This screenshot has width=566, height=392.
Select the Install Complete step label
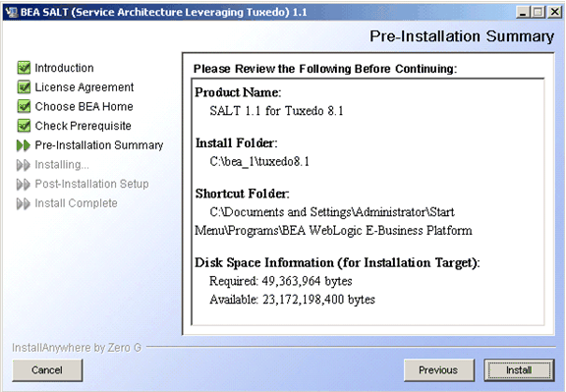[x=76, y=203]
